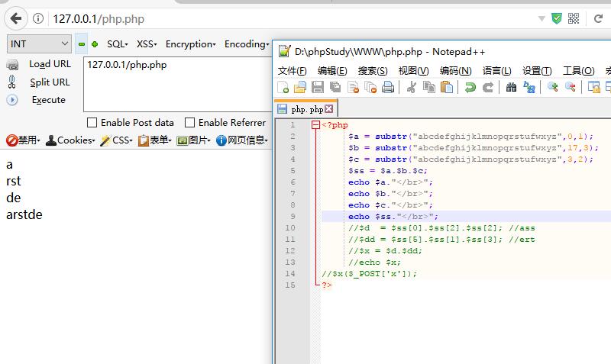Open the 编辑(E) menu in Notepad++
Image resolution: width=611 pixels, height=364 pixels.
click(x=331, y=70)
